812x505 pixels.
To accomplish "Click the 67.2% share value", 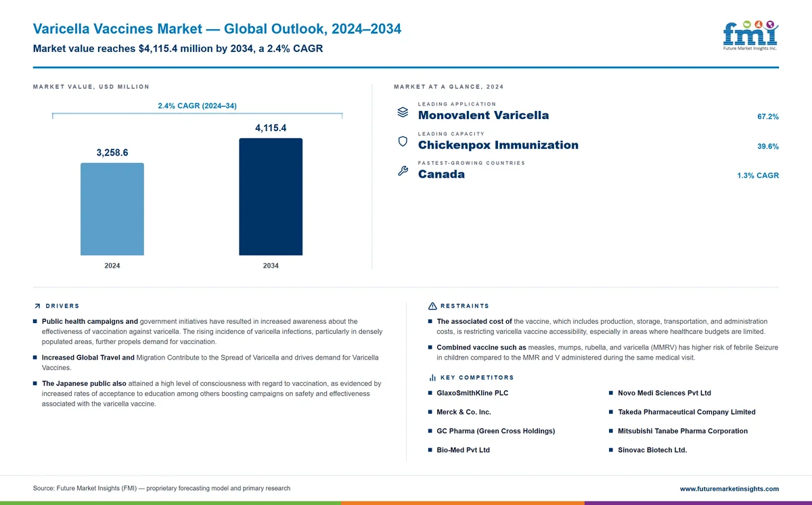I will tap(768, 117).
